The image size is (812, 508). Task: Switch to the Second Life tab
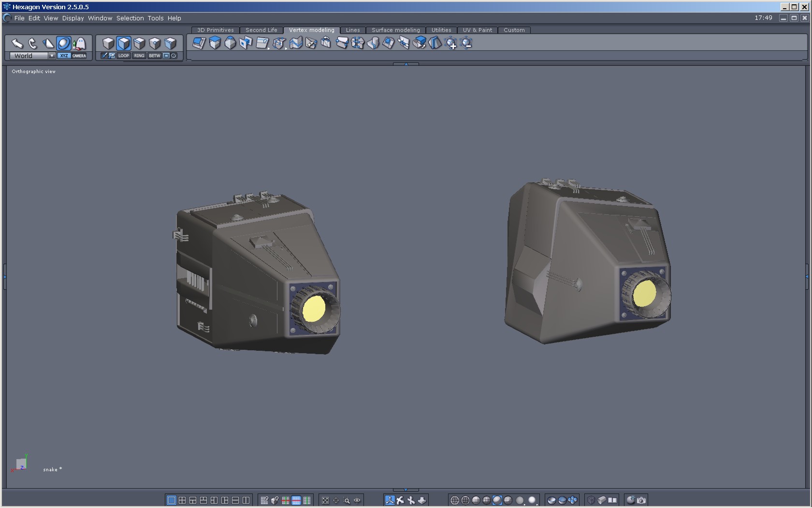(261, 30)
